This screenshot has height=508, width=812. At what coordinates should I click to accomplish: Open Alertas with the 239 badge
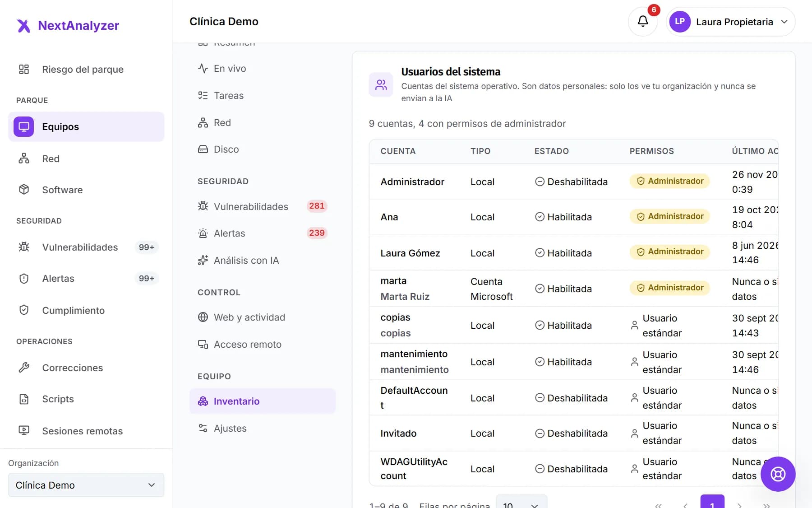(263, 233)
